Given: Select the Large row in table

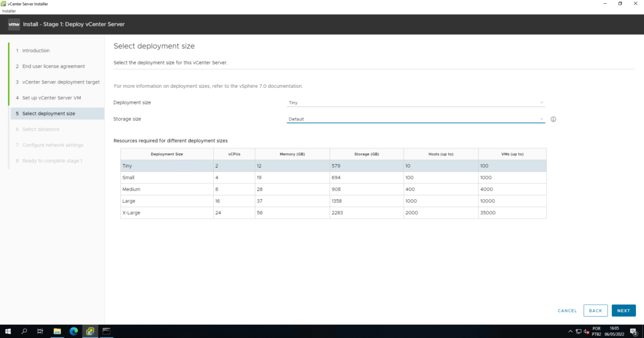Looking at the screenshot, I should 333,201.
